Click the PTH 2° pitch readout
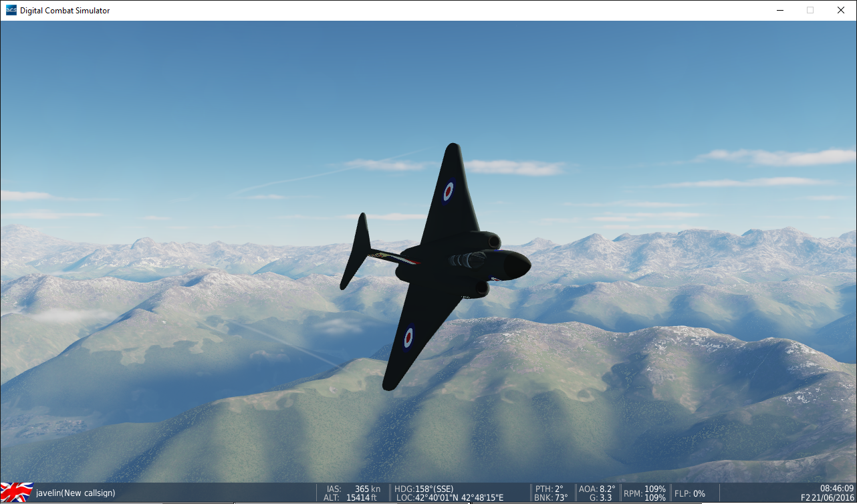This screenshot has width=857, height=504. click(549, 489)
